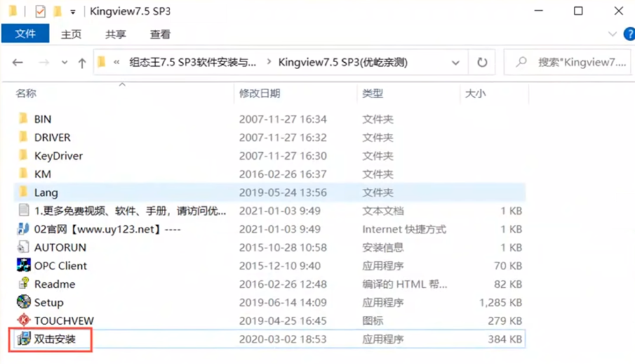This screenshot has height=364, width=635.
Task: Click the date 2015-10-28 10:58
Action: point(283,247)
